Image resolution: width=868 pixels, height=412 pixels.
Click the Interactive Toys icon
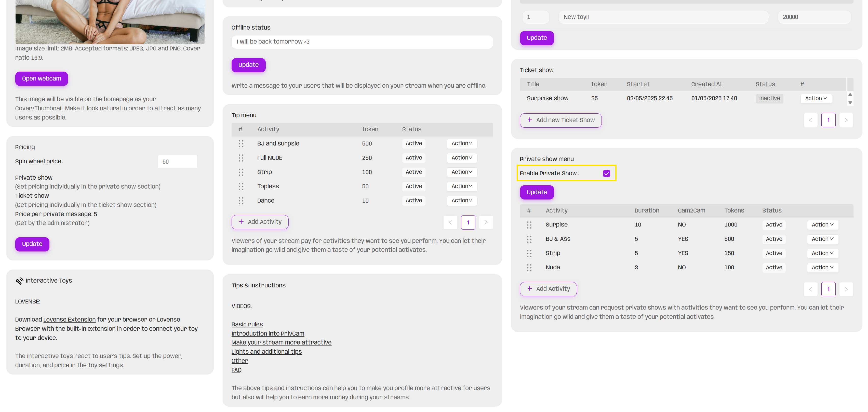tap(20, 281)
